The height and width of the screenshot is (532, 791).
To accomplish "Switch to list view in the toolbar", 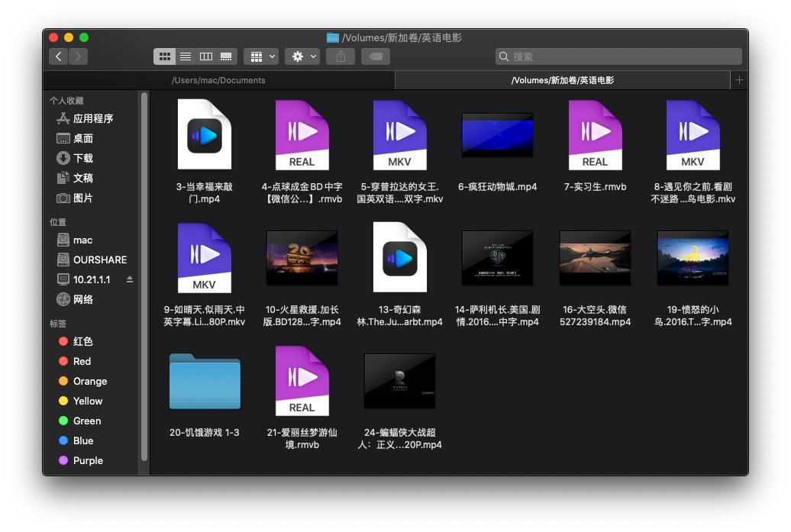I will pos(185,56).
